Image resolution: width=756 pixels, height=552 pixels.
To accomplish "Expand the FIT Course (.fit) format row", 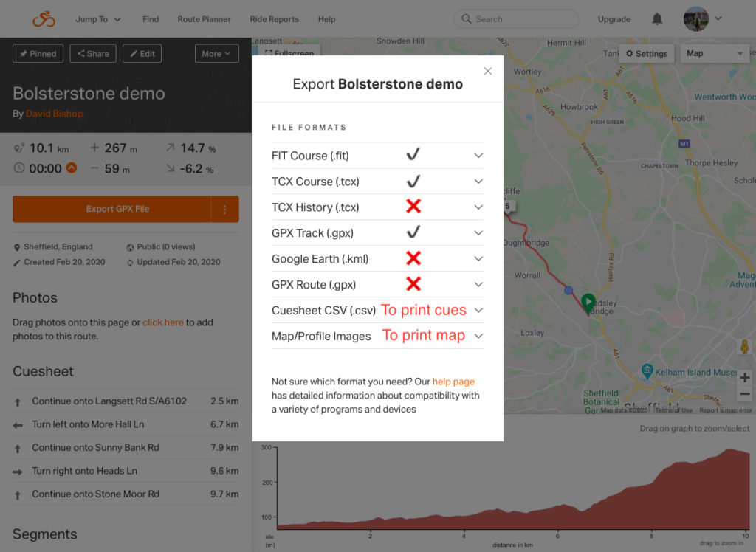I will tap(377, 156).
